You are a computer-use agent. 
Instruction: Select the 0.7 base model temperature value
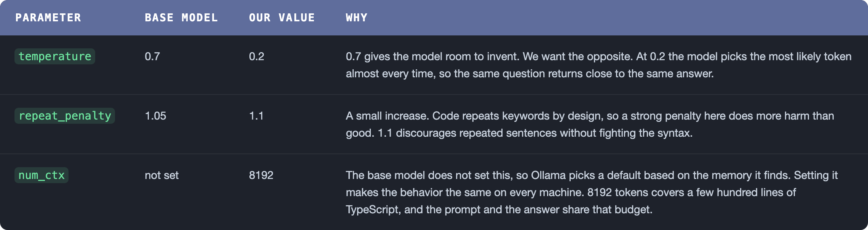(152, 56)
